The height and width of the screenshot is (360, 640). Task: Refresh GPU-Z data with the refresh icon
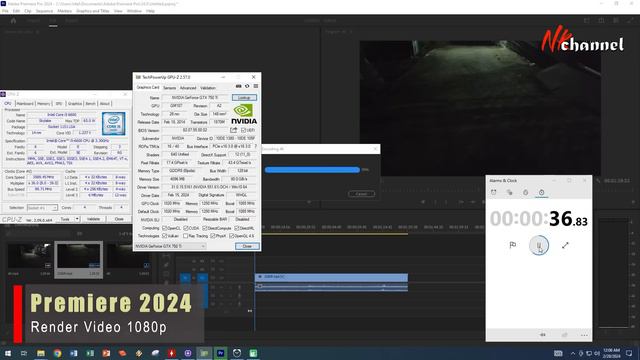point(247,86)
